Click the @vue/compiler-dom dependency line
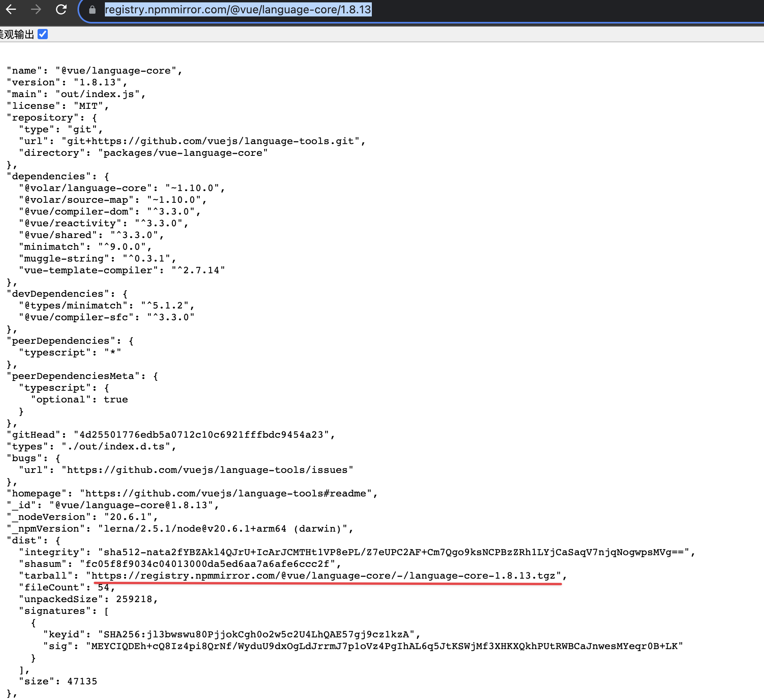Image resolution: width=764 pixels, height=700 pixels. (x=110, y=212)
